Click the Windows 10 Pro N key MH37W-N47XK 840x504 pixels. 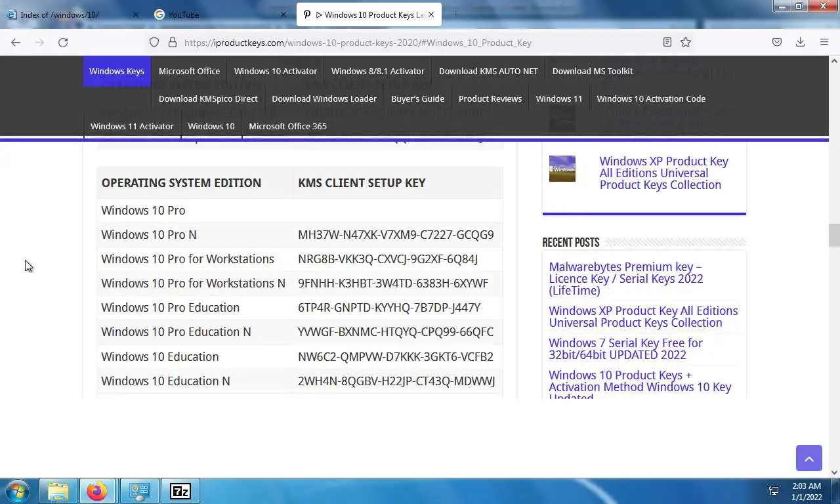[x=396, y=234]
